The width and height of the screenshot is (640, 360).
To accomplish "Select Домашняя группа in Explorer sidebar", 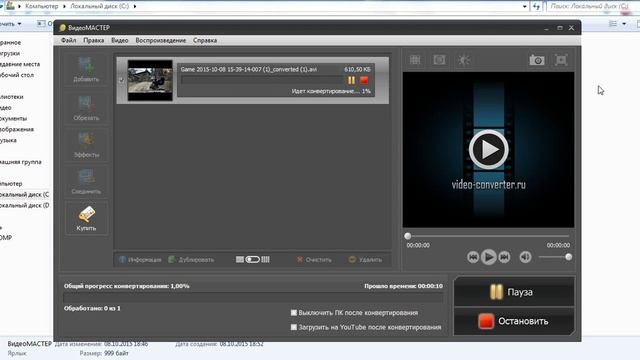I will point(20,162).
